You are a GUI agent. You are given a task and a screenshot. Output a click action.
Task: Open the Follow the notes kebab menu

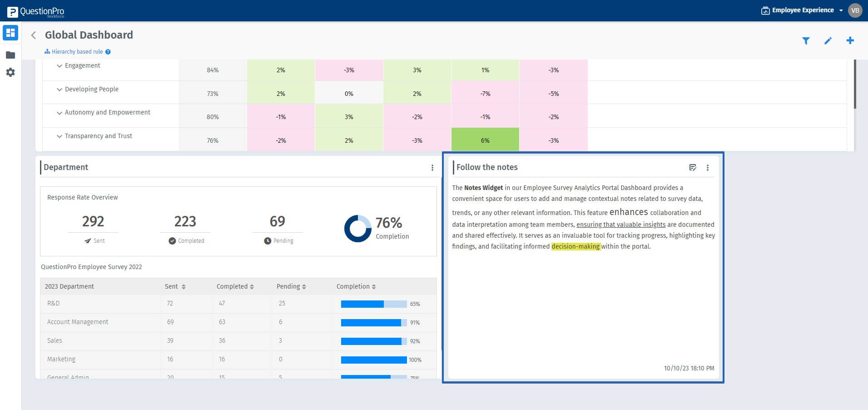pyautogui.click(x=707, y=167)
